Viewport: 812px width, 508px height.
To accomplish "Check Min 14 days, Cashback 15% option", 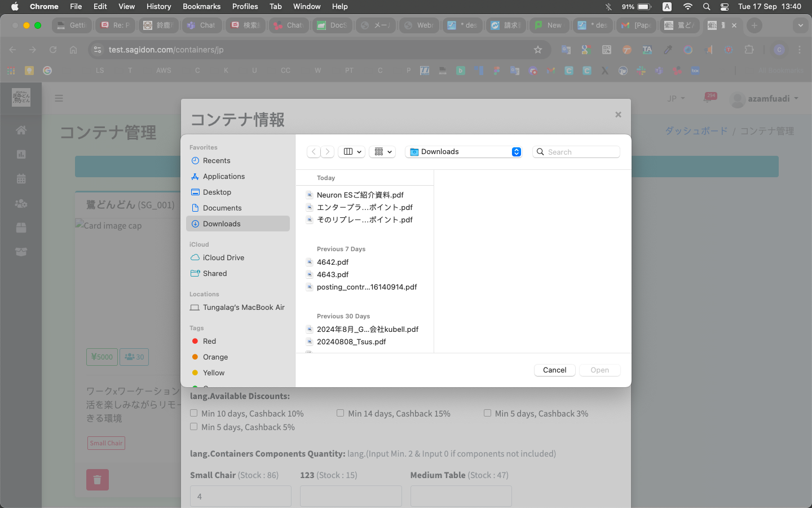I will coord(341,413).
